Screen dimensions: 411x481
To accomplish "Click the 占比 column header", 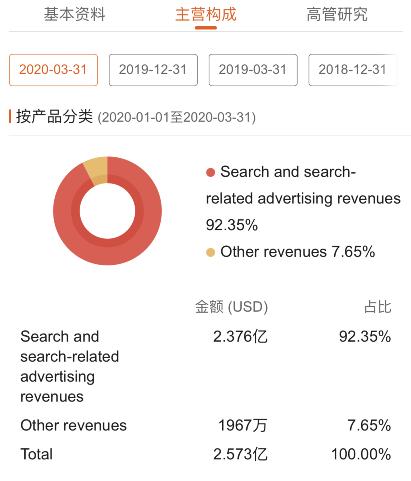I will [x=378, y=307].
